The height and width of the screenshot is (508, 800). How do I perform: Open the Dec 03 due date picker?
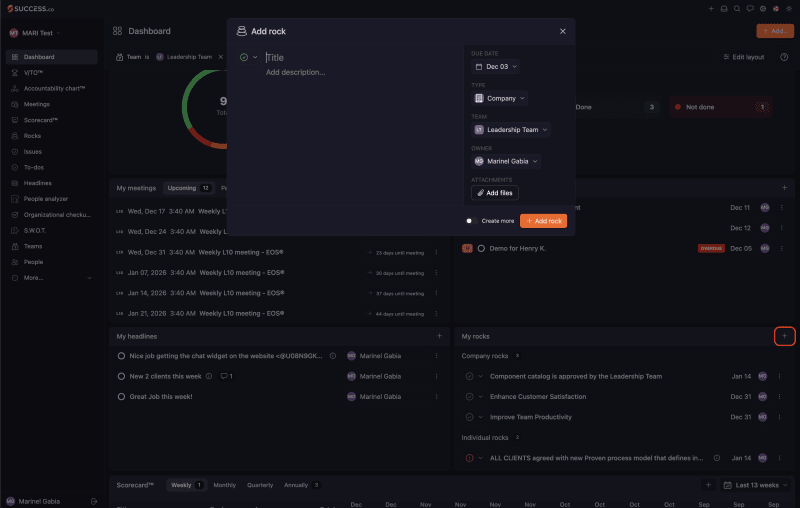pos(496,66)
